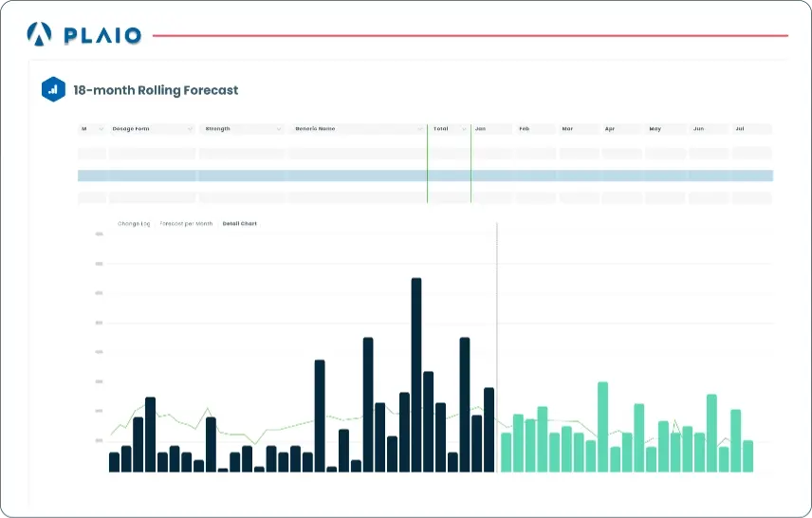Click the May column header
The width and height of the screenshot is (812, 518).
coord(666,129)
